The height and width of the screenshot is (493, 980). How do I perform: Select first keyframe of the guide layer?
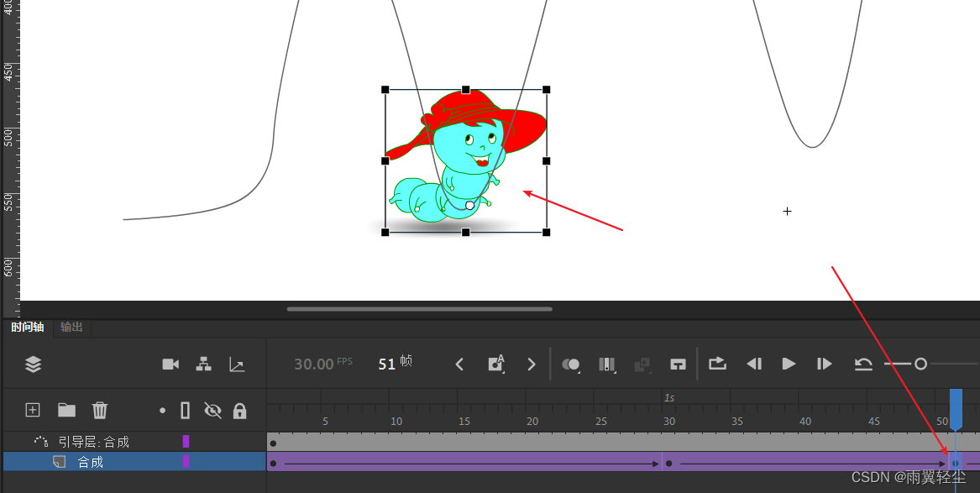click(x=273, y=443)
